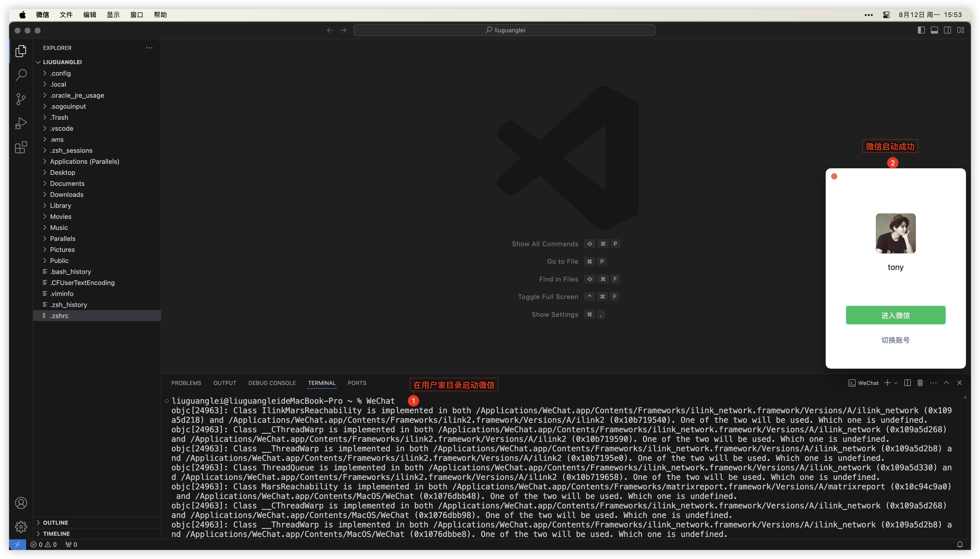
Task: Toggle the primary side bar layout button
Action: coord(921,30)
